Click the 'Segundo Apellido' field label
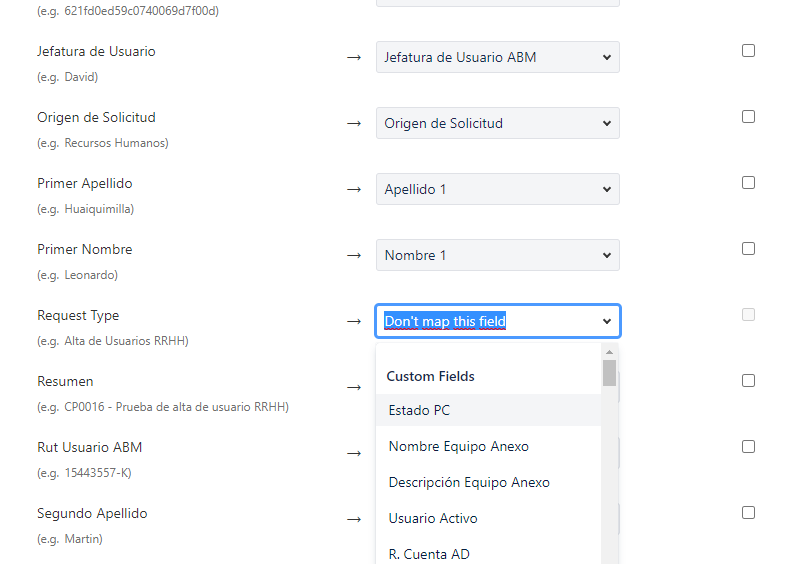 92,513
